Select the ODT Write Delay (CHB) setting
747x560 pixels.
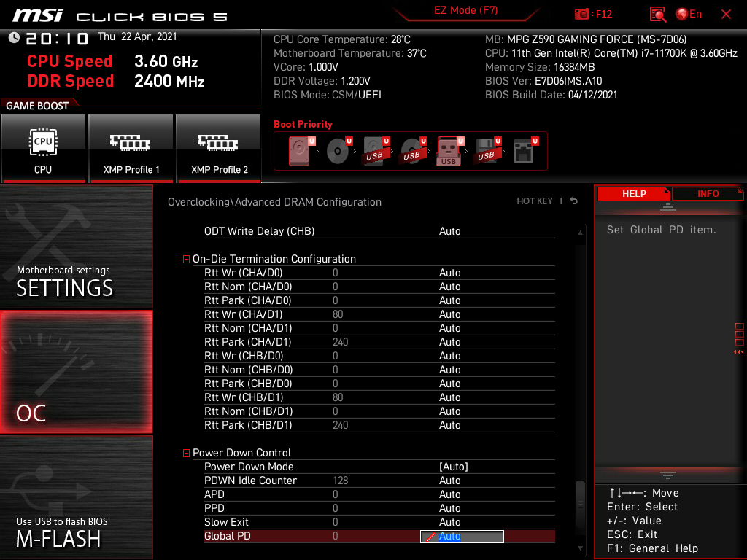(x=379, y=231)
